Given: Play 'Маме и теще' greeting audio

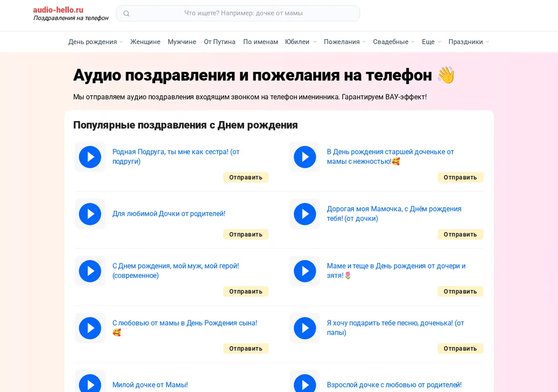Looking at the screenshot, I should 305,271.
